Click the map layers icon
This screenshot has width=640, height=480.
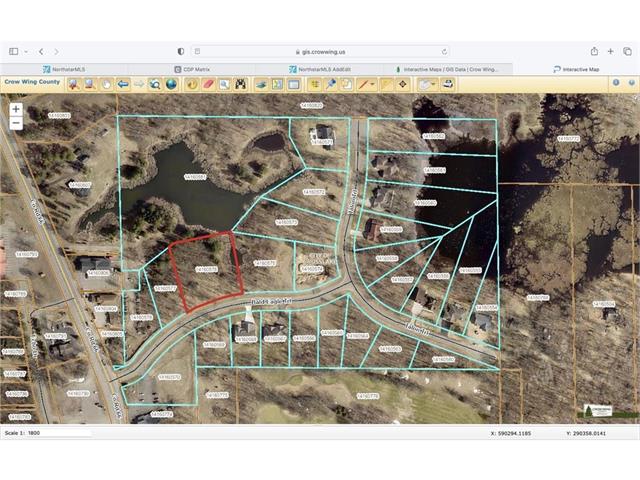pos(260,84)
